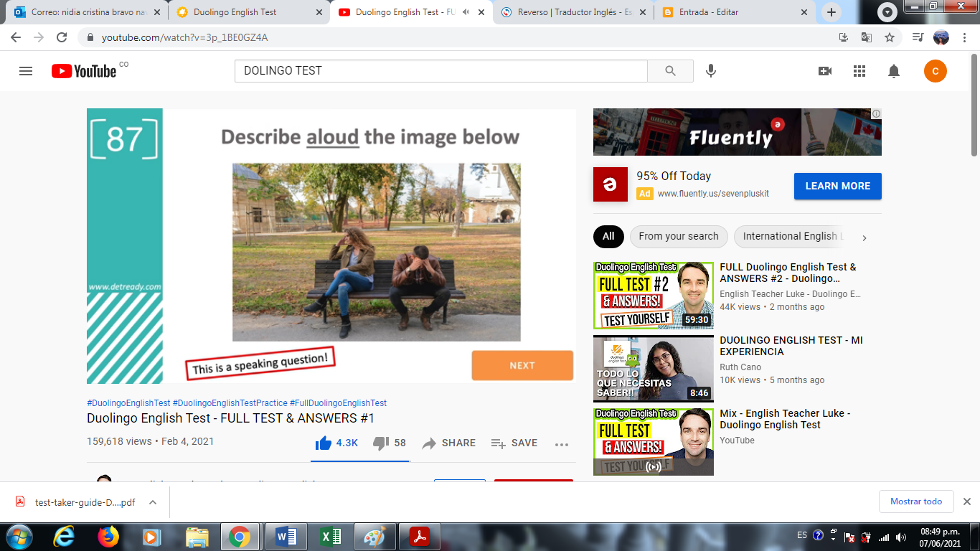The image size is (980, 551).
Task: Open the ad info icon on Fluently banner
Action: (x=877, y=113)
